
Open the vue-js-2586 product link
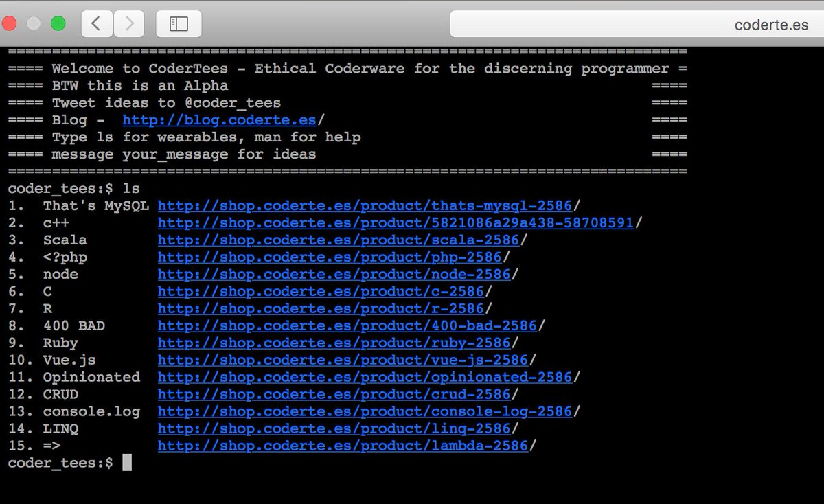[343, 360]
